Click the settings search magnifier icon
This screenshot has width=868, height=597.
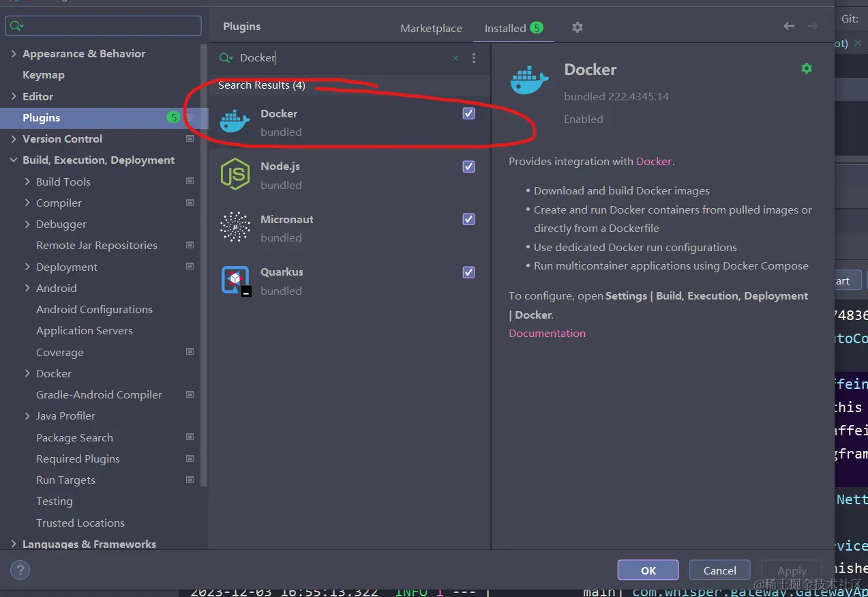point(16,26)
